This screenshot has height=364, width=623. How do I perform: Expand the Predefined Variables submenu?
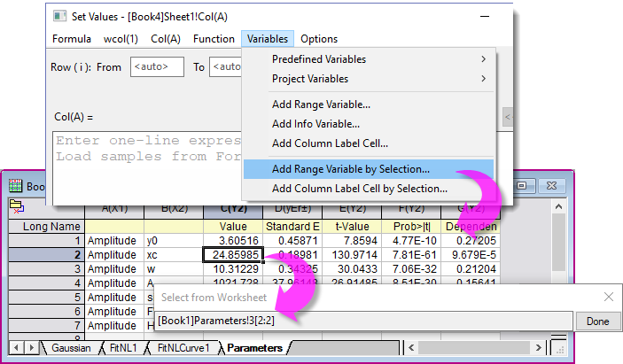coord(483,59)
